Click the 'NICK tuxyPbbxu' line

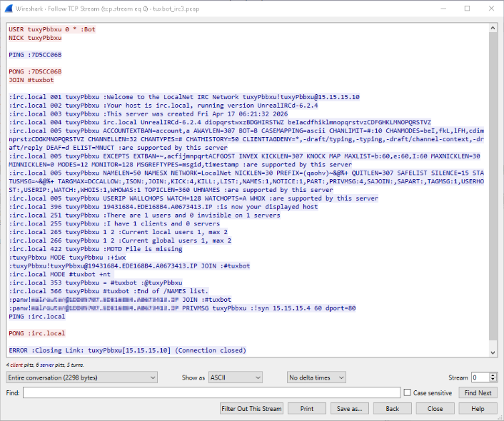[35, 38]
